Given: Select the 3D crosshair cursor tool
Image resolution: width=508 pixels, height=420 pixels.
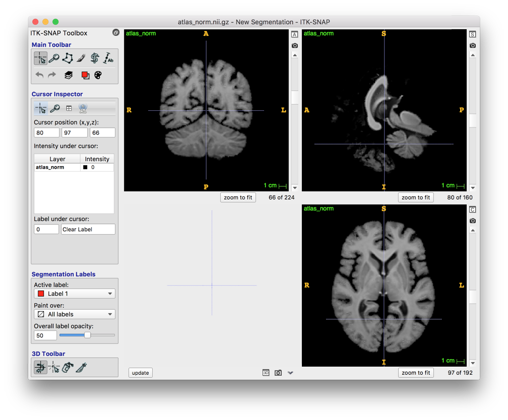Looking at the screenshot, I should (x=54, y=368).
